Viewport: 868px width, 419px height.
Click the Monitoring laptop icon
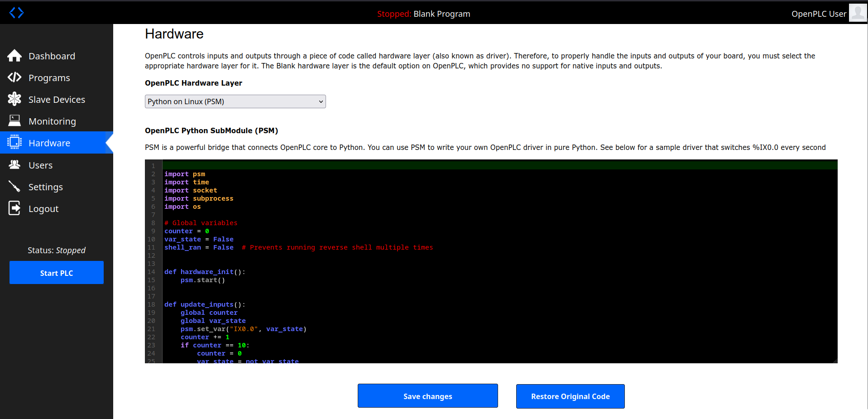click(14, 120)
